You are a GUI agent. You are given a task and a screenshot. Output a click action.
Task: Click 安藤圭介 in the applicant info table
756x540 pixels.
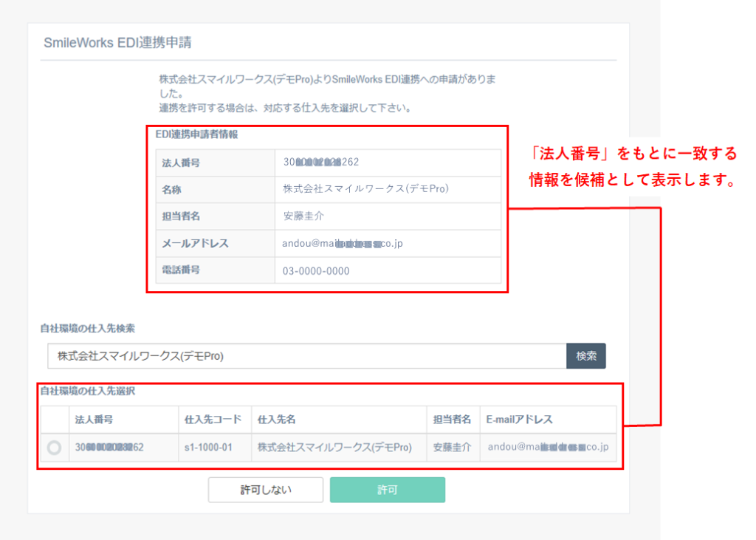tap(303, 216)
